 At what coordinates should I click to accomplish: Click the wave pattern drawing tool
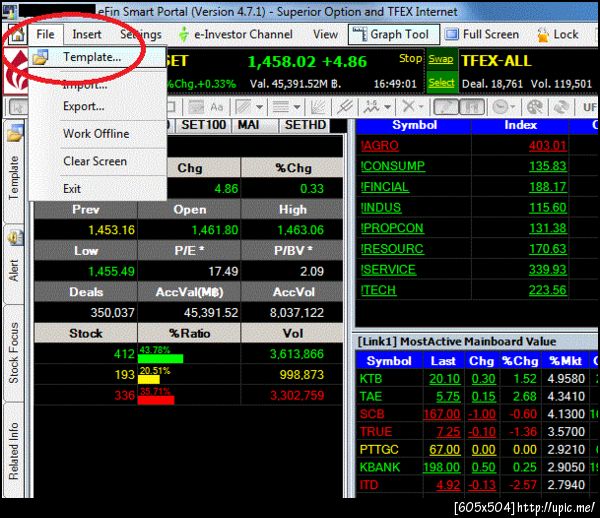click(x=371, y=108)
